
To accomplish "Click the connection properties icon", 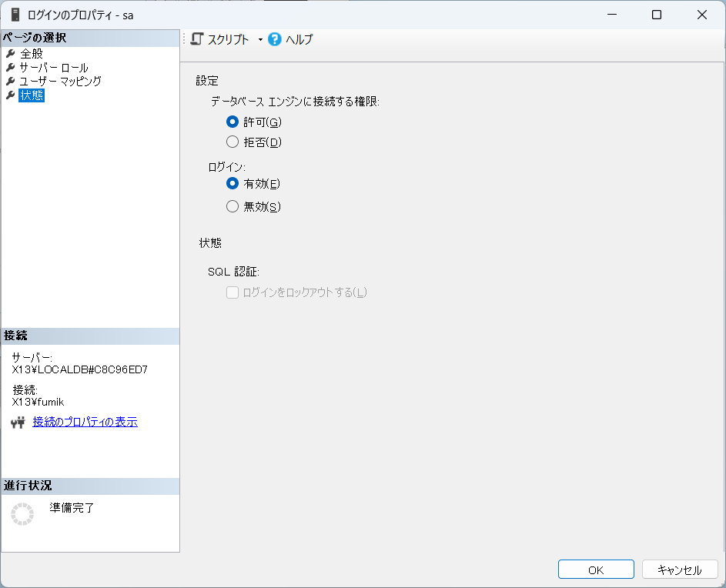I will pyautogui.click(x=18, y=423).
